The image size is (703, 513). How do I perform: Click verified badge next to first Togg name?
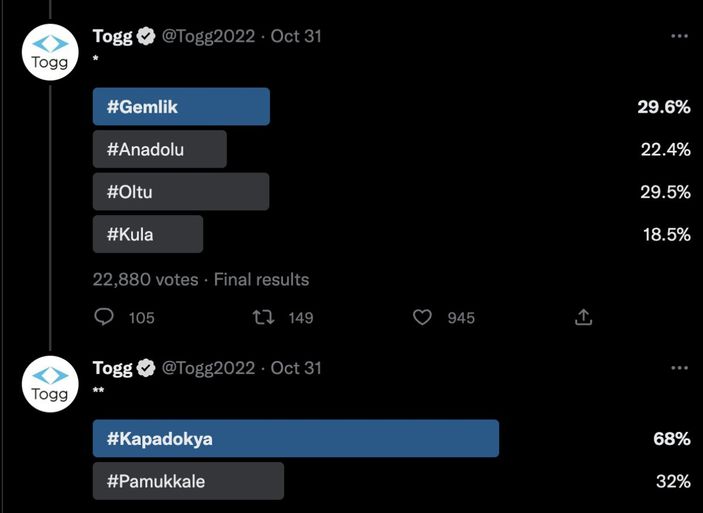[146, 36]
